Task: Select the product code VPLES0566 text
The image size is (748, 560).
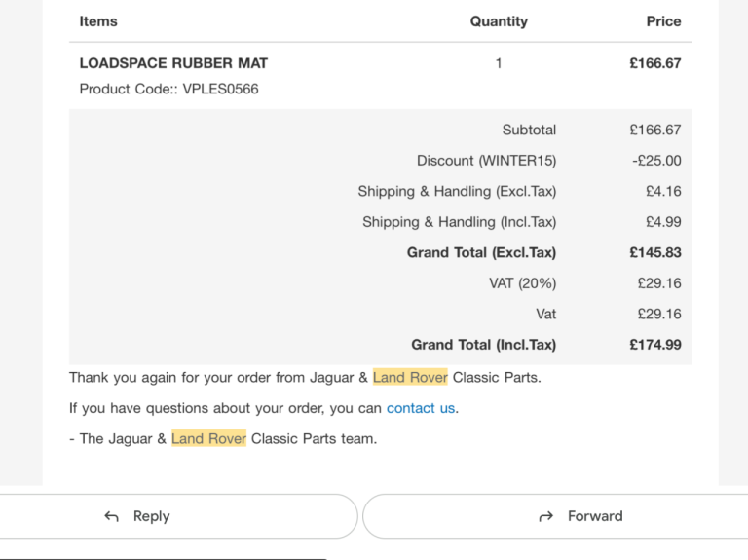Action: tap(220, 90)
